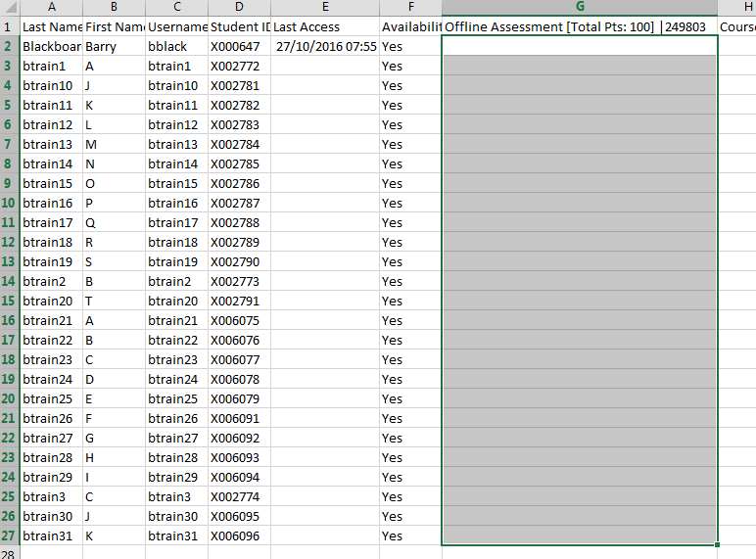Select column A header

[x=51, y=7]
